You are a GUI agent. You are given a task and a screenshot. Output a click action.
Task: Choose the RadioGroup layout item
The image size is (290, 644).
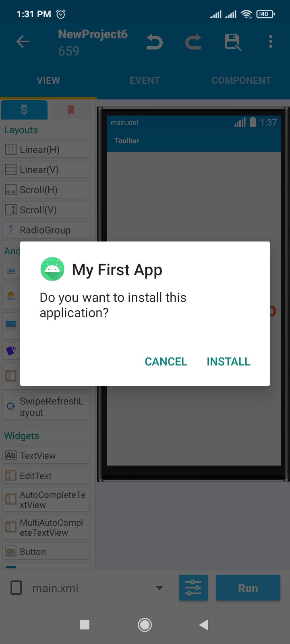[46, 230]
